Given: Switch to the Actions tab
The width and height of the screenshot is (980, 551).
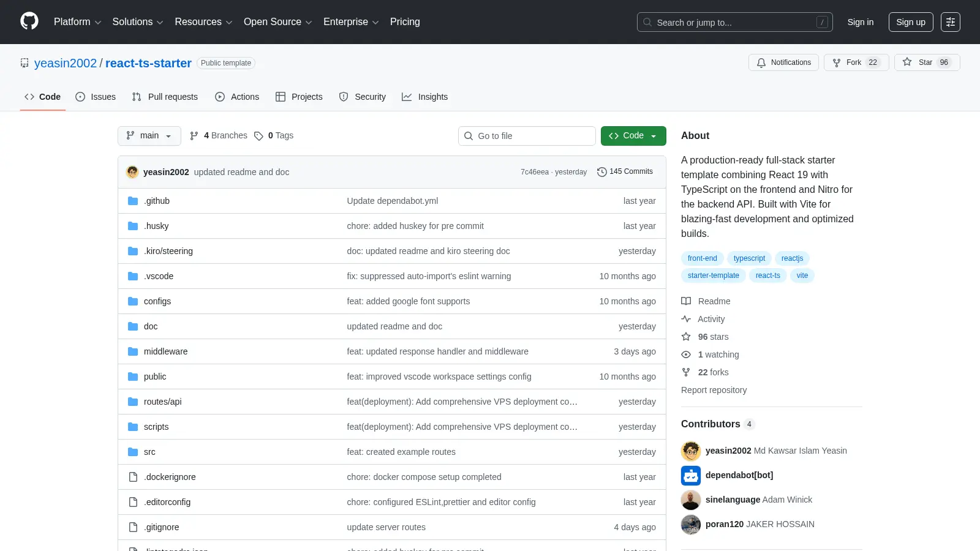Looking at the screenshot, I should (x=237, y=97).
